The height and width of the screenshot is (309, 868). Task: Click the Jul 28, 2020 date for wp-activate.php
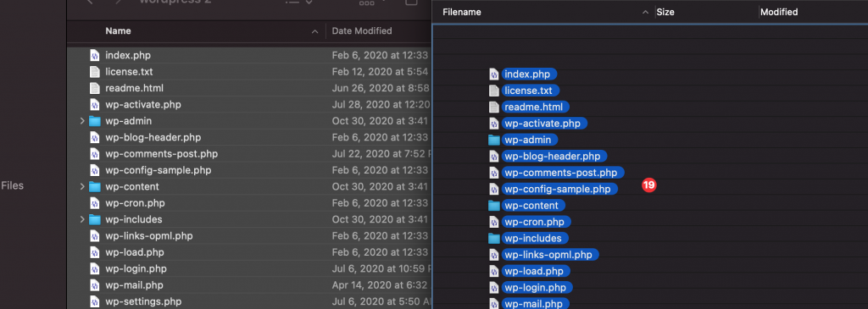pyautogui.click(x=380, y=104)
